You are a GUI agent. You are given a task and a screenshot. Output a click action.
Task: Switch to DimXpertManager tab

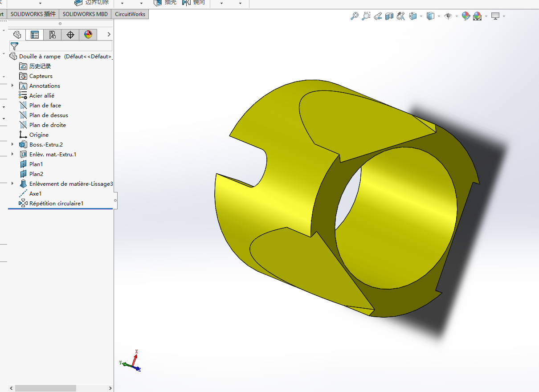tap(70, 35)
